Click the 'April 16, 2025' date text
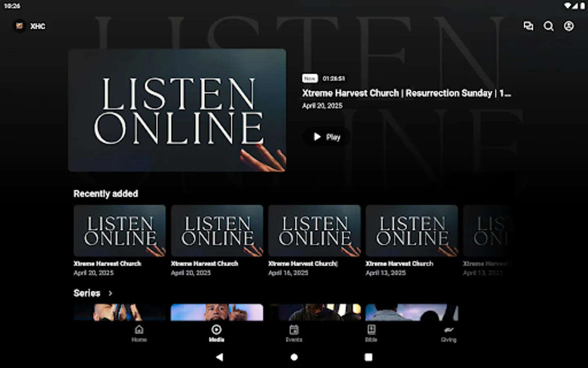 (288, 273)
